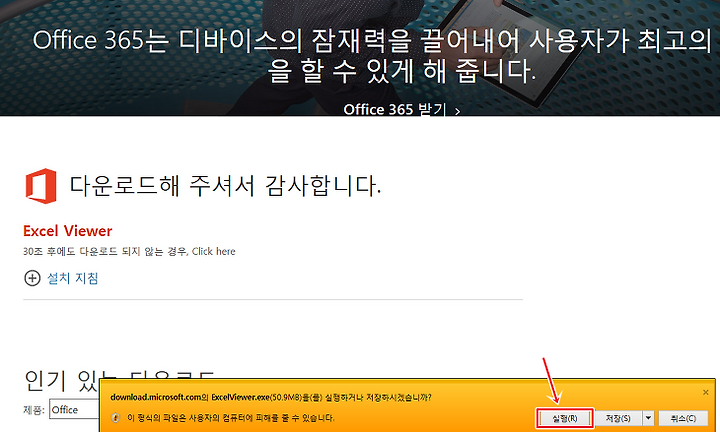720x432 pixels.
Task: Open the 설치 지침 link text
Action: click(x=73, y=278)
